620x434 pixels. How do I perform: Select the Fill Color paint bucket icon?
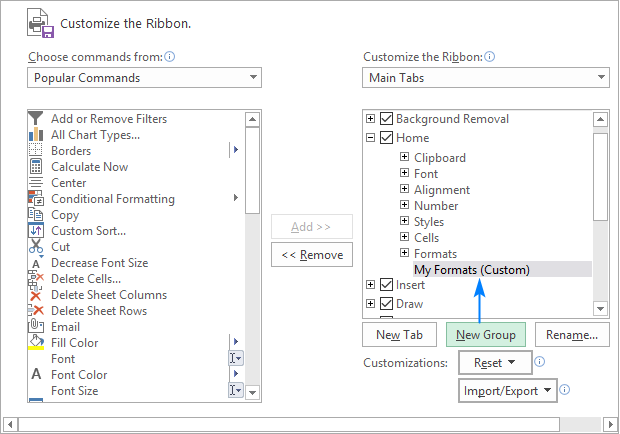point(36,343)
